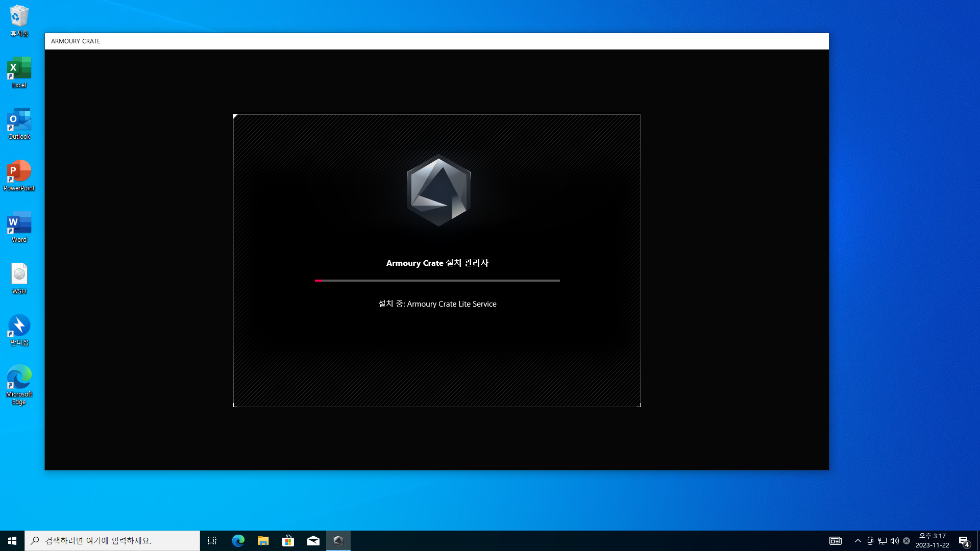This screenshot has width=980, height=551.
Task: Click the Armoury Crate hexagon logo
Action: (x=438, y=191)
